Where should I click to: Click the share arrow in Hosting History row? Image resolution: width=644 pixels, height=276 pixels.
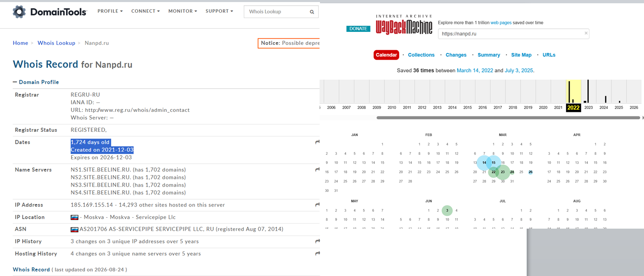coord(317,254)
